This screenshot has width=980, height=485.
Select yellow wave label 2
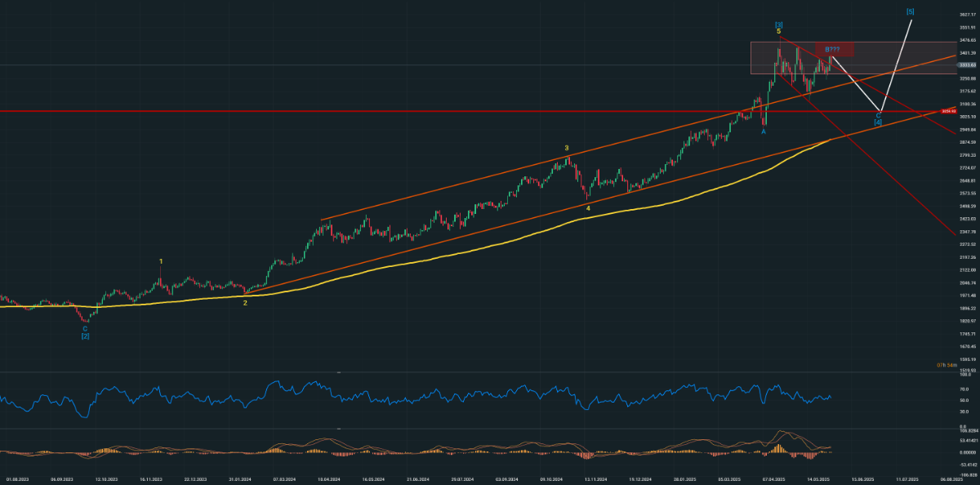tap(245, 303)
